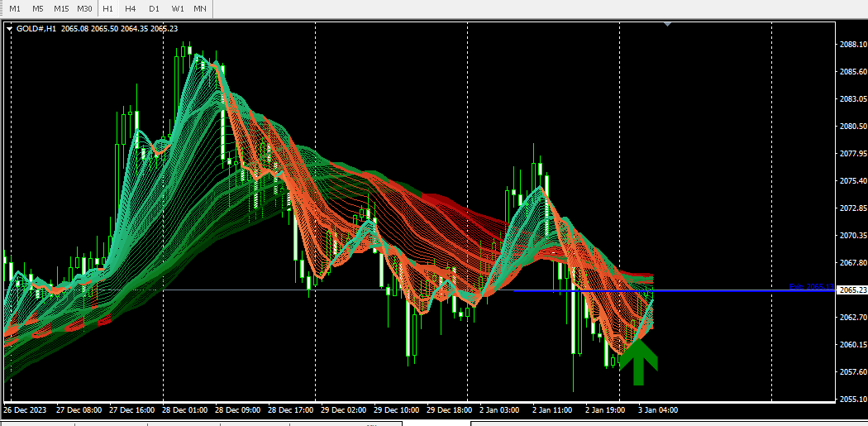The image size is (868, 426).
Task: Toggle the active H1 timeframe button
Action: click(x=108, y=8)
